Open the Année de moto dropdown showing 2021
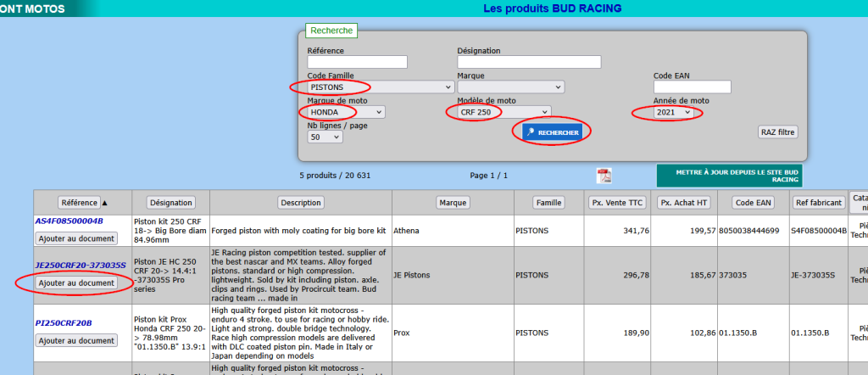 click(x=674, y=112)
